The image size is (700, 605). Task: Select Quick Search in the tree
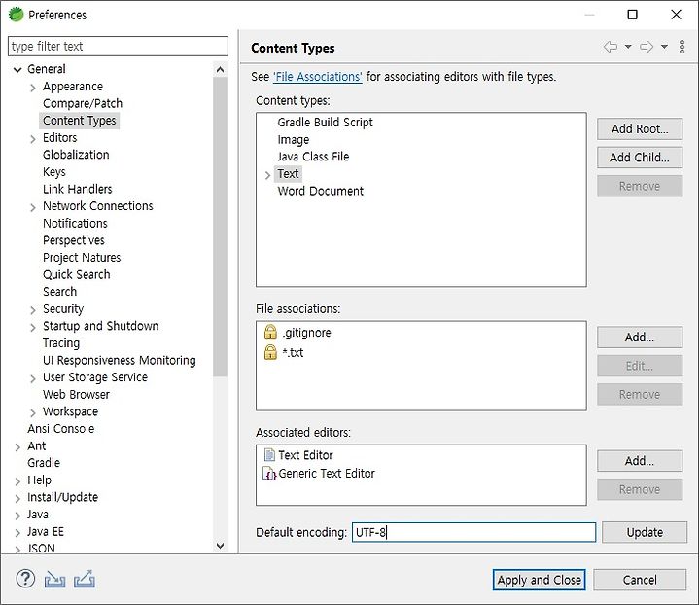(77, 274)
